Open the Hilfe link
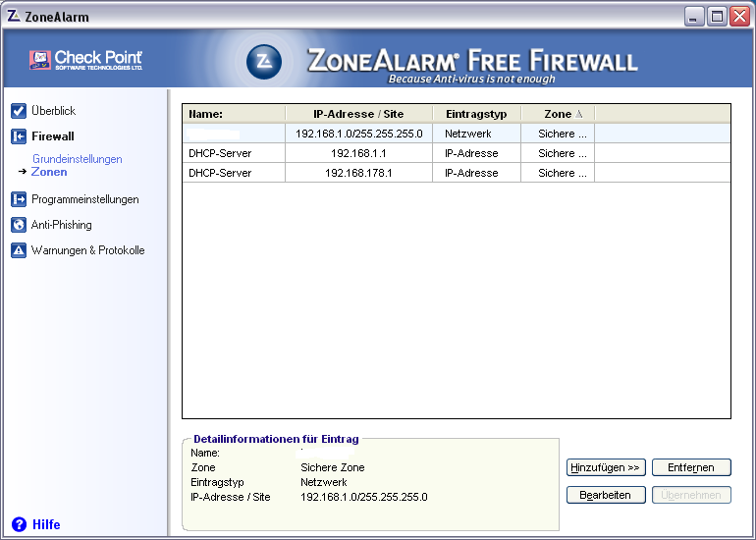Image resolution: width=756 pixels, height=540 pixels. (x=46, y=524)
